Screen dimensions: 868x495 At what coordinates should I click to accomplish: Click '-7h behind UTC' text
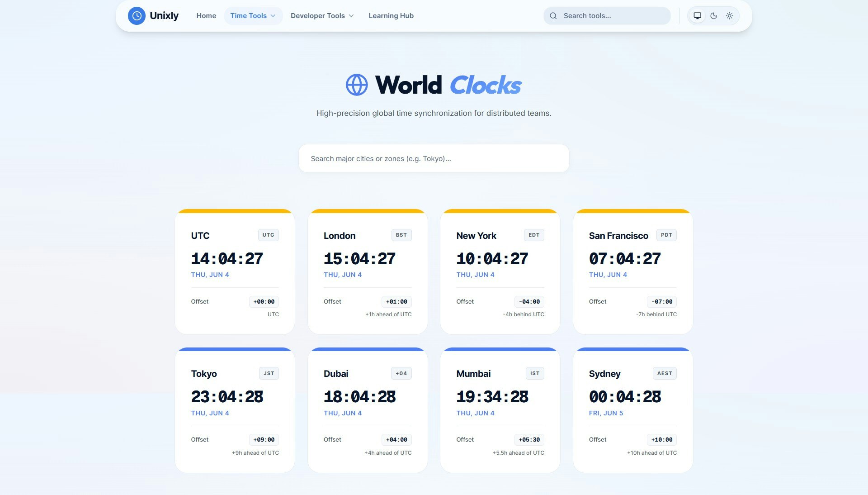656,314
